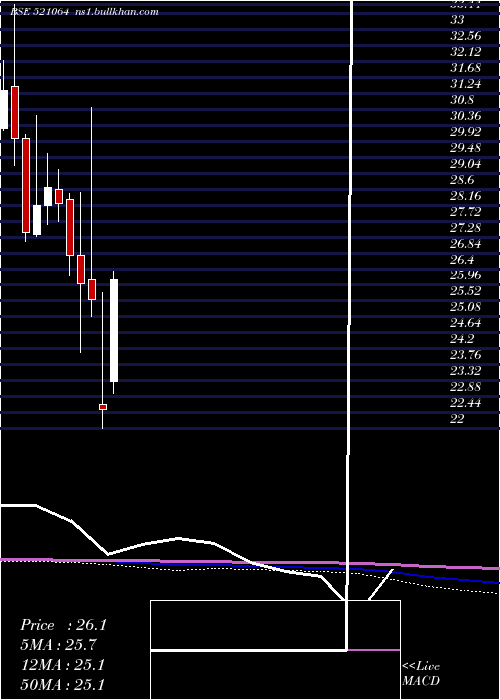500x700 pixels.
Task: Click the small red candle near 22.44
Action: tap(103, 407)
